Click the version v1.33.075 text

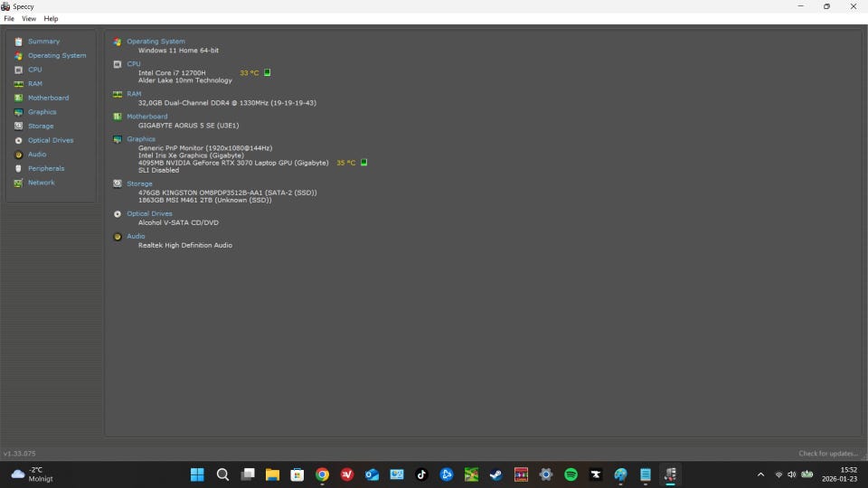(x=20, y=454)
